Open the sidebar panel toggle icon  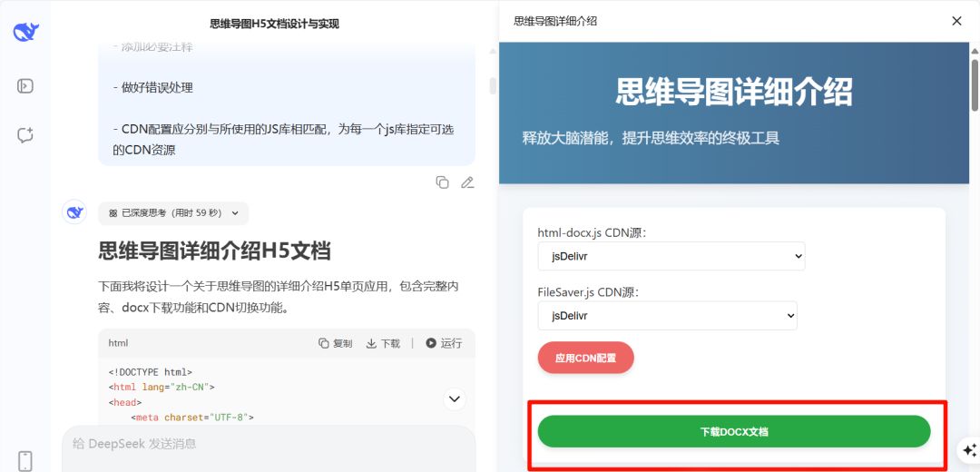coord(25,86)
